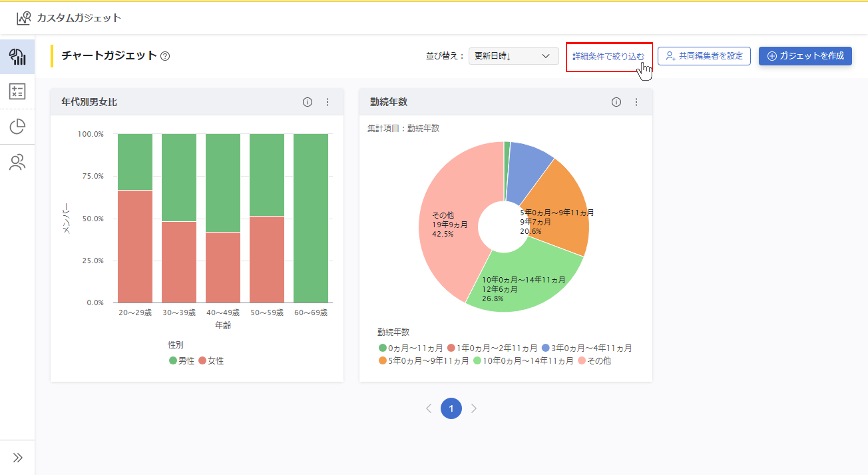The image size is (868, 475).
Task: Toggle 女性 legend item in bar chart
Action: click(211, 361)
